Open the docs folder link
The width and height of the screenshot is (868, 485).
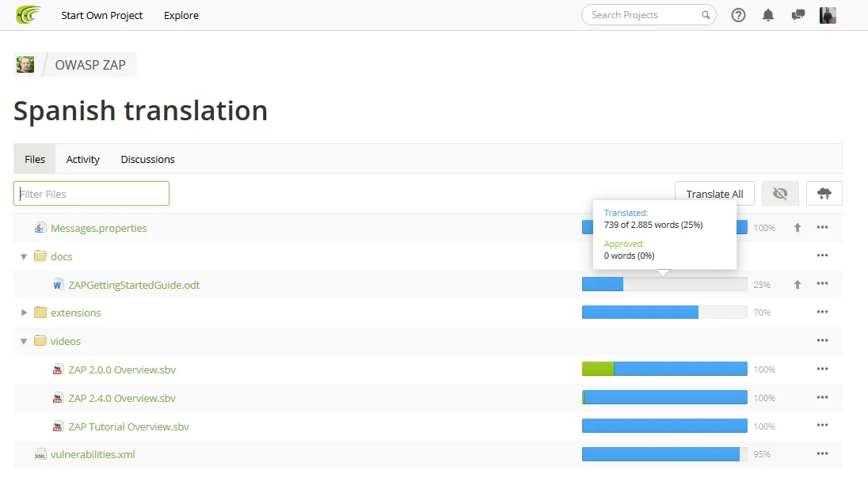pyautogui.click(x=62, y=256)
